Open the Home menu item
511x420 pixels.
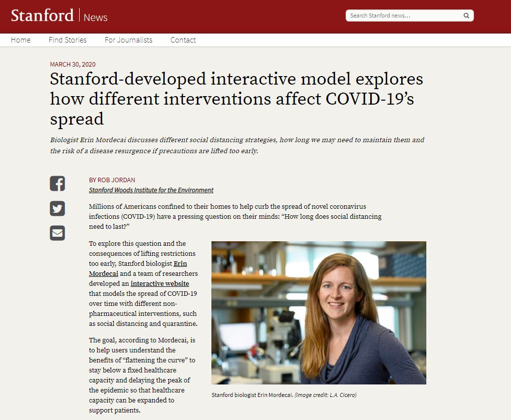[x=21, y=40]
